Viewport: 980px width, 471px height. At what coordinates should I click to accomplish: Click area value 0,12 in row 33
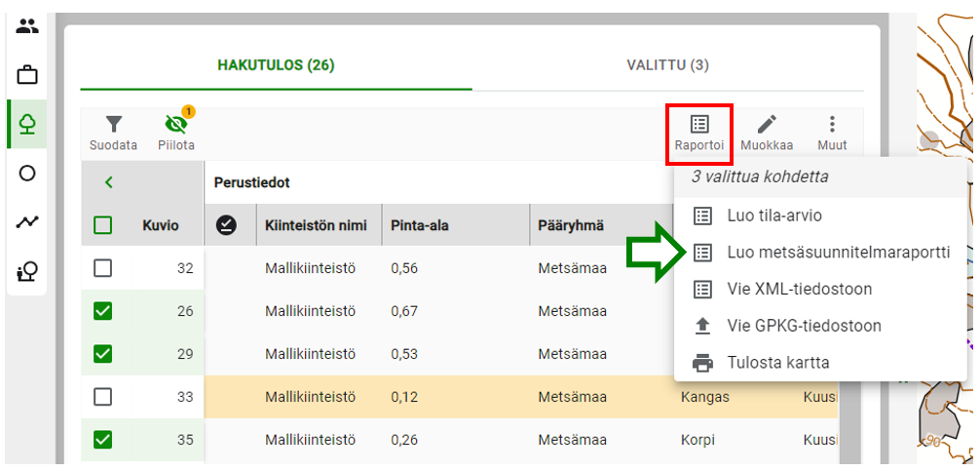pos(405,397)
